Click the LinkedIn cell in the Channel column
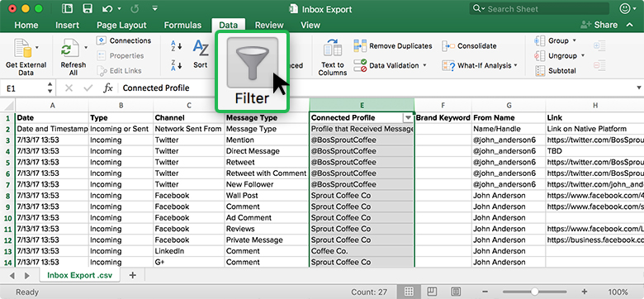This screenshot has width=644, height=299. pyautogui.click(x=189, y=251)
